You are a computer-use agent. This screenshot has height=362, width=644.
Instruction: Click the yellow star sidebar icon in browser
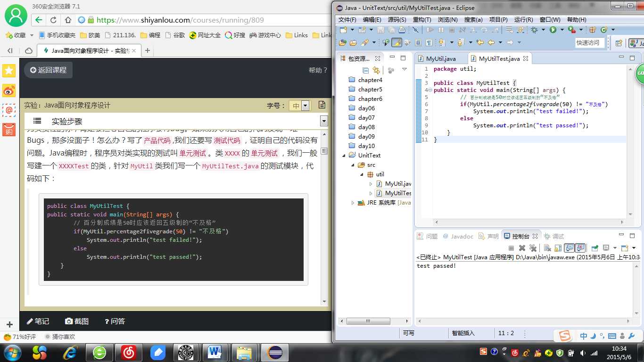[9, 71]
